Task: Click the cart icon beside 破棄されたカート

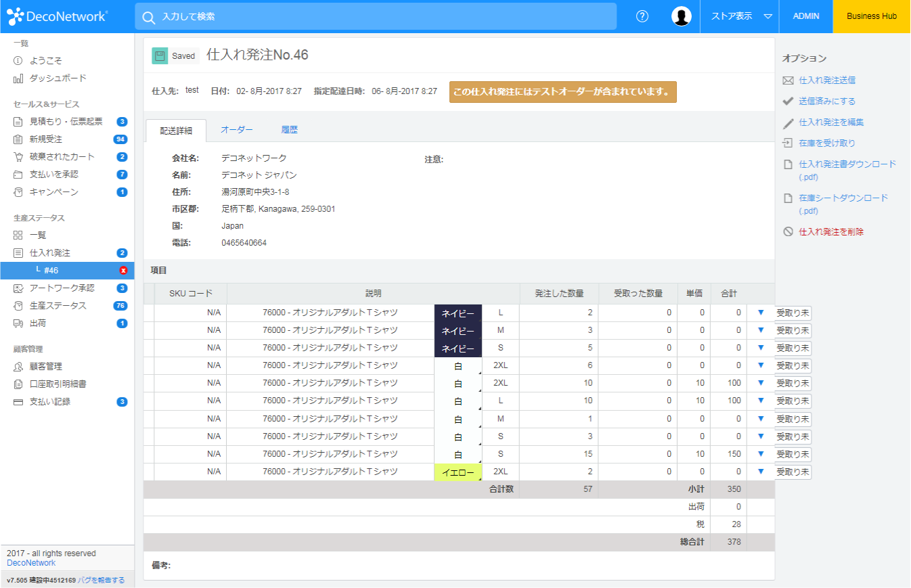Action: [x=18, y=157]
